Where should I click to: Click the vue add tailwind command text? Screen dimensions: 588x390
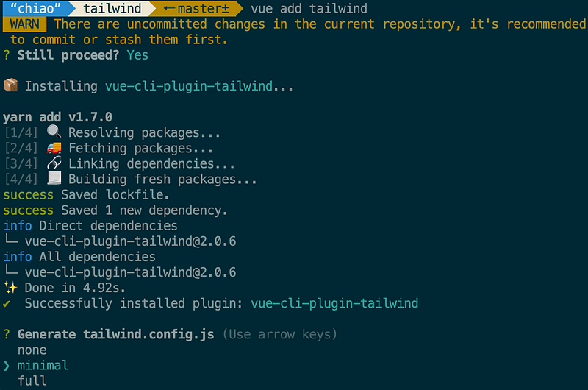(309, 9)
